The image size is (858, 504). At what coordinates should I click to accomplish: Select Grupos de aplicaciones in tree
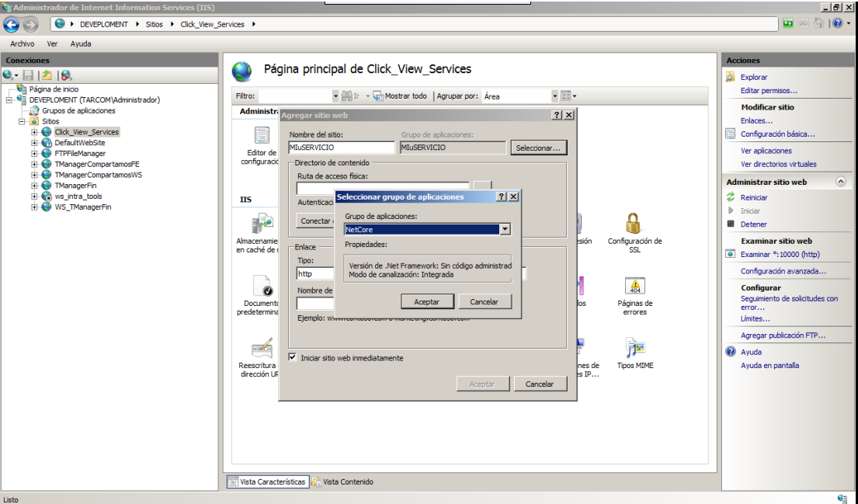(78, 110)
